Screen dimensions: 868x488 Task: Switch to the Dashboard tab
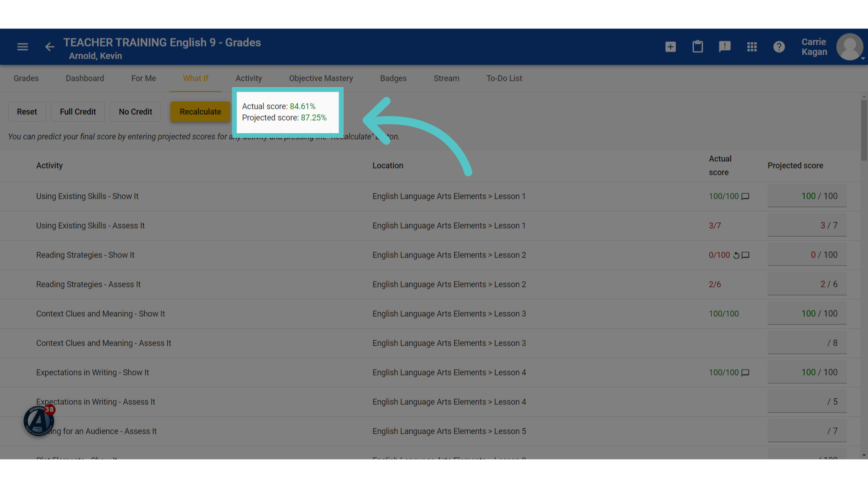(x=85, y=78)
